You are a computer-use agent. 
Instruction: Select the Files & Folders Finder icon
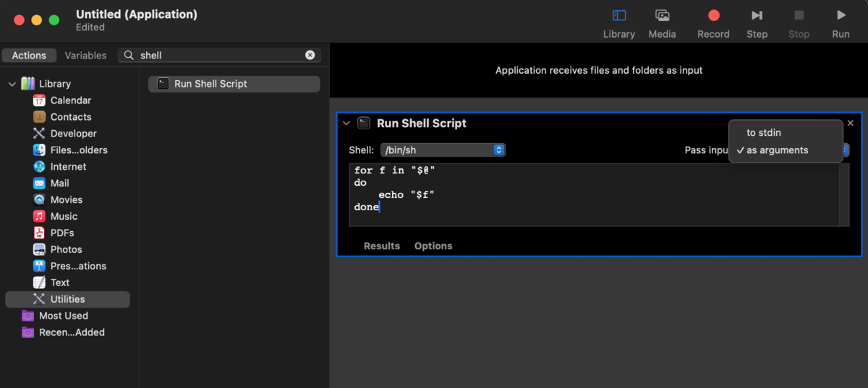[x=39, y=150]
